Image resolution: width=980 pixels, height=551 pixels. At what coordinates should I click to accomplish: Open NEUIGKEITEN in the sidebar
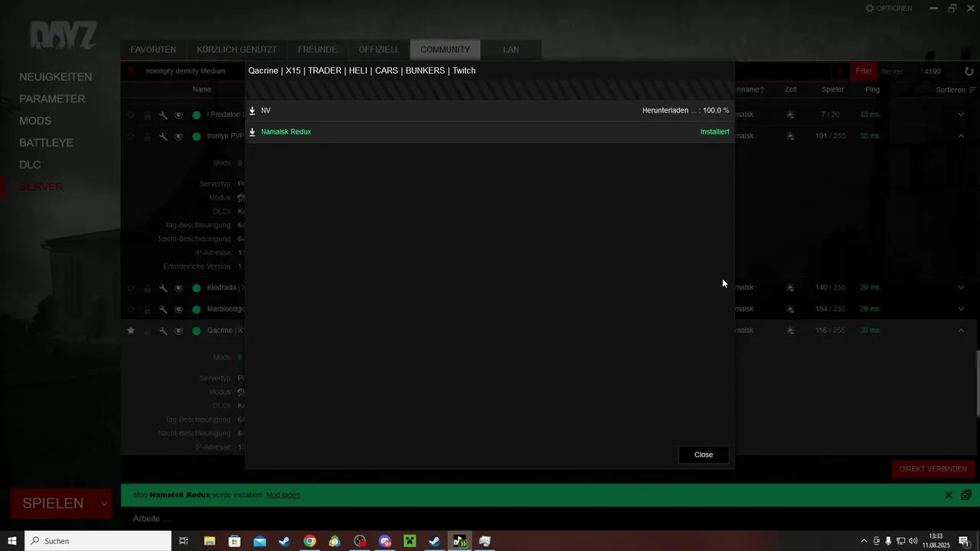[55, 77]
